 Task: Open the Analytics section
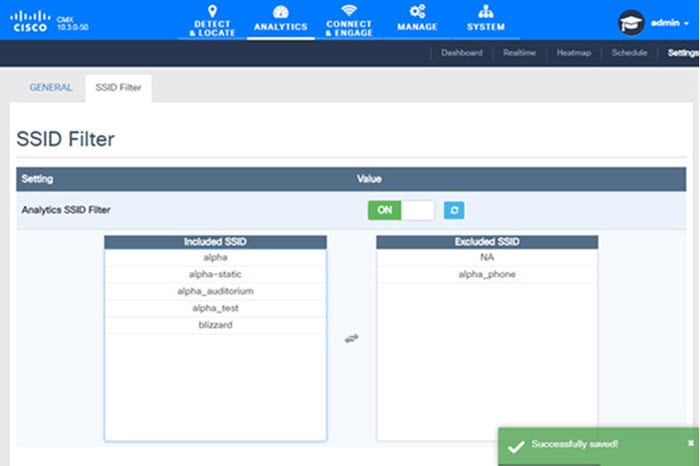pyautogui.click(x=281, y=19)
